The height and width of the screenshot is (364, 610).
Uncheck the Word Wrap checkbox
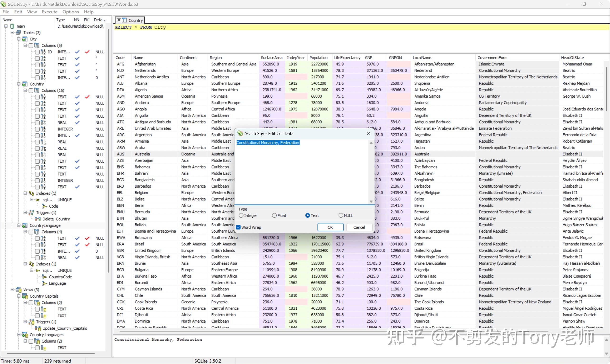click(x=238, y=227)
